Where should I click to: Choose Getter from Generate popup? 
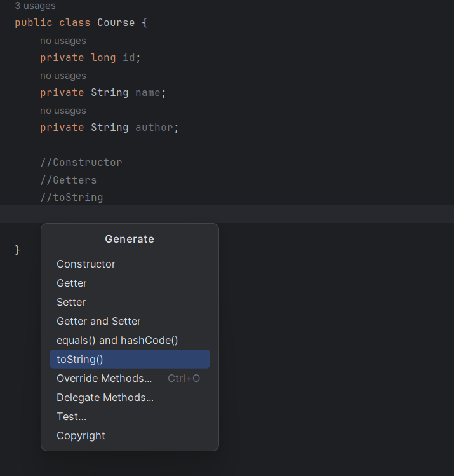(x=130, y=283)
